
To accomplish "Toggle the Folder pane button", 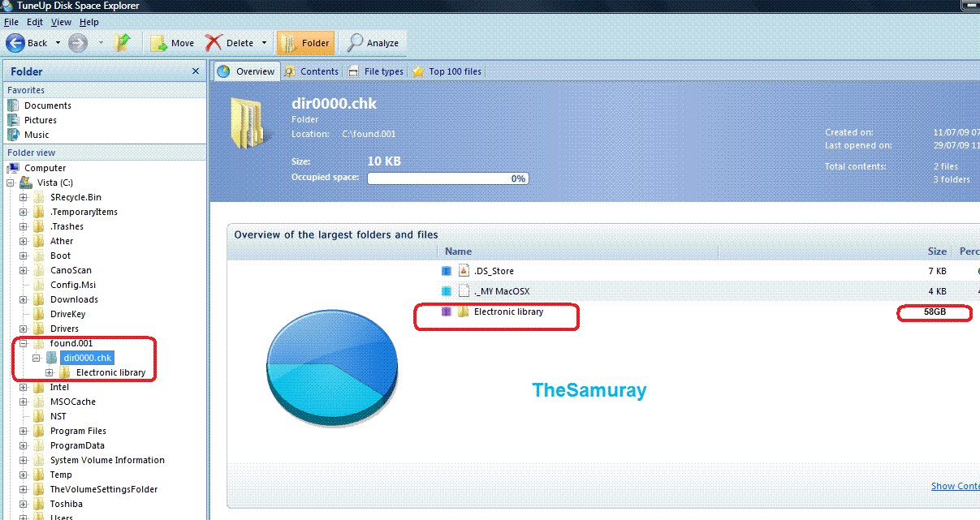I will pyautogui.click(x=304, y=43).
